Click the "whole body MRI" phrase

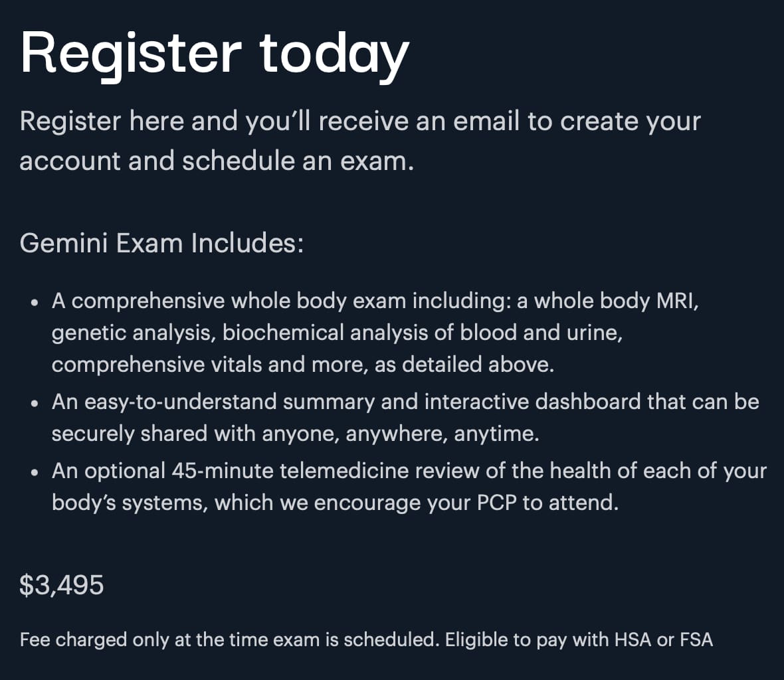[616, 301]
